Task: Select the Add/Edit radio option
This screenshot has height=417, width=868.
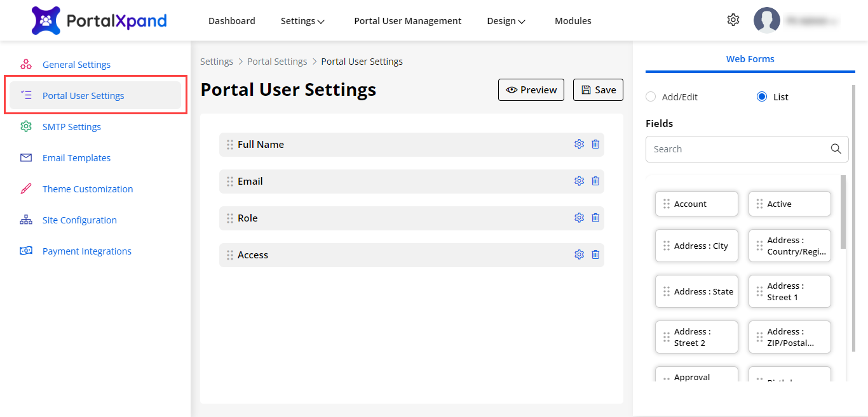Action: [651, 97]
